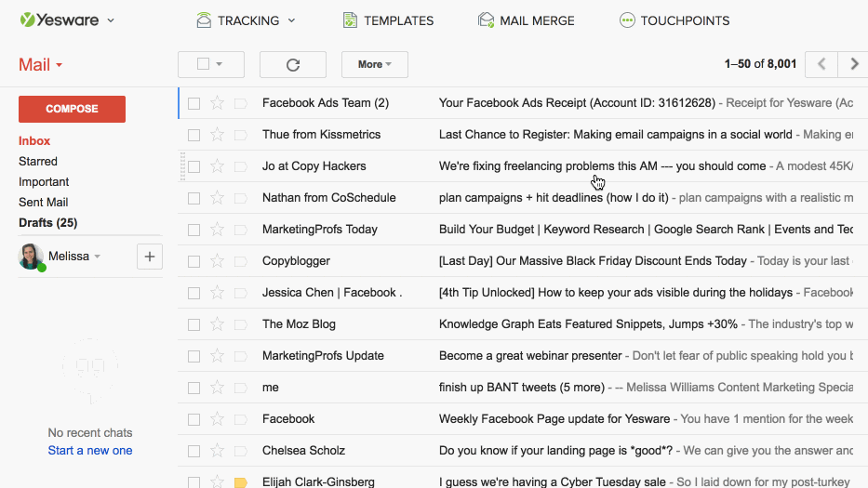Viewport: 868px width, 488px height.
Task: Select the Copyblogger email checkbox
Action: coord(194,261)
